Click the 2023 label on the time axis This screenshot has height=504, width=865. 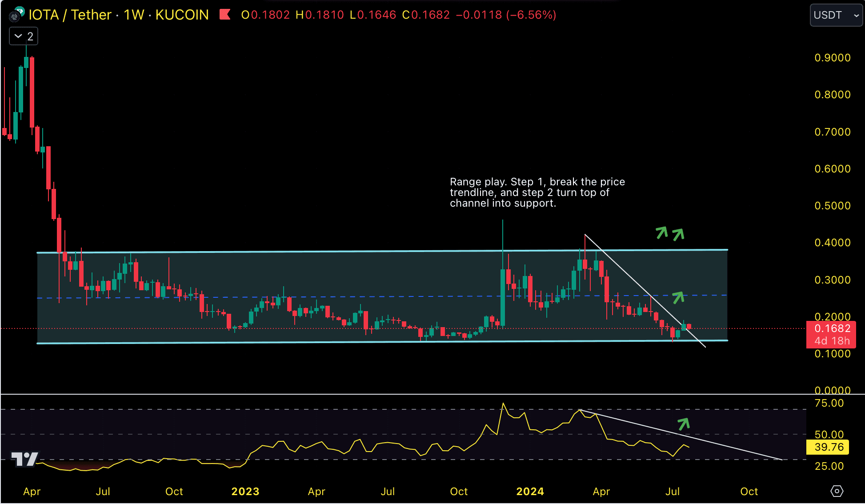click(245, 492)
